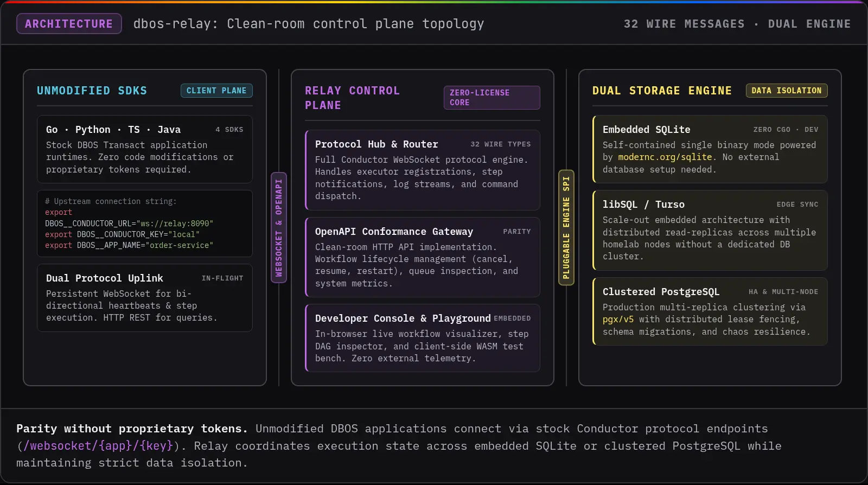
Task: Click the 'DUAL STORAGE ENGINE' heading
Action: pos(662,91)
